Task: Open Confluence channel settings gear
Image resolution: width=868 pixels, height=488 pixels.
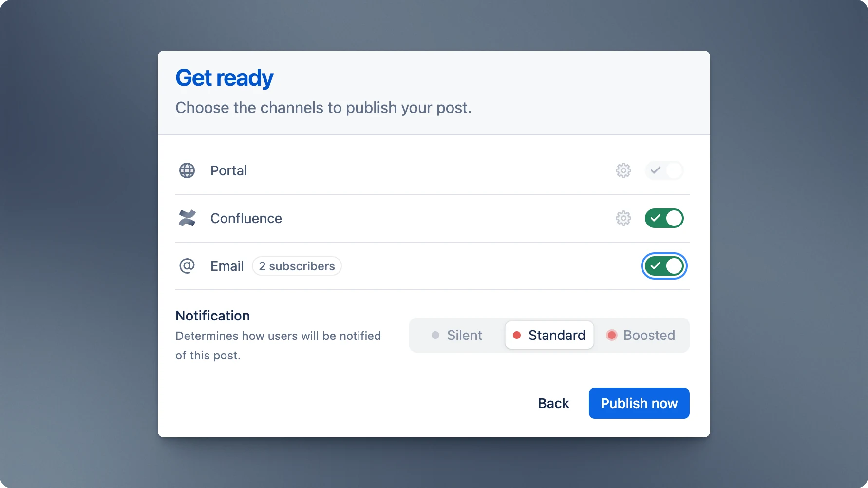Action: tap(623, 218)
